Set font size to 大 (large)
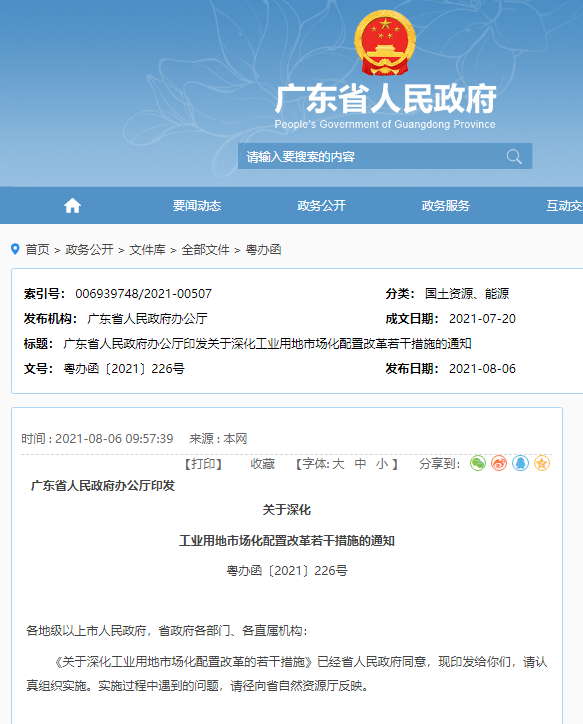The width and height of the screenshot is (583, 724). coord(338,464)
